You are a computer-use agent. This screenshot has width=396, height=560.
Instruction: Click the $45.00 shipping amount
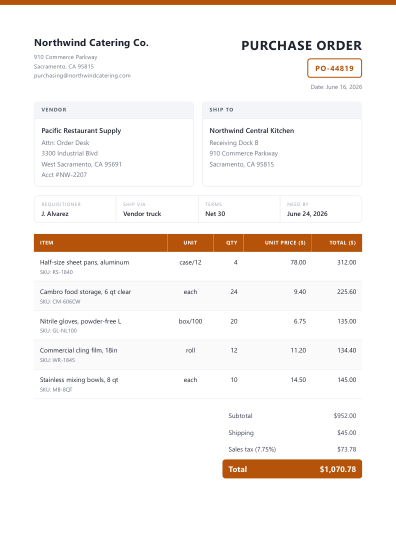(x=347, y=433)
